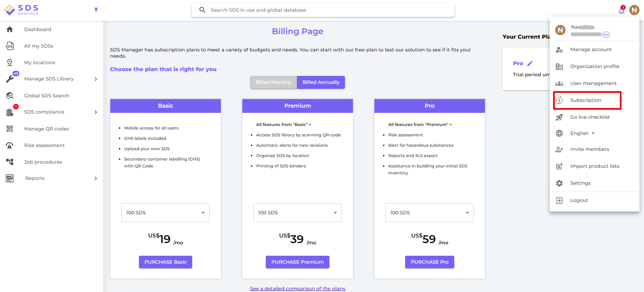Open the Basic plan SDS quantity dropdown
The width and height of the screenshot is (644, 292).
pos(165,213)
